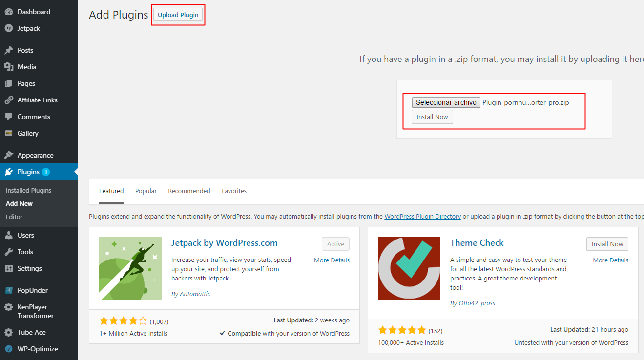Viewport: 644px width, 360px height.
Task: Click the WP-Optimize sidebar icon
Action: (9, 349)
